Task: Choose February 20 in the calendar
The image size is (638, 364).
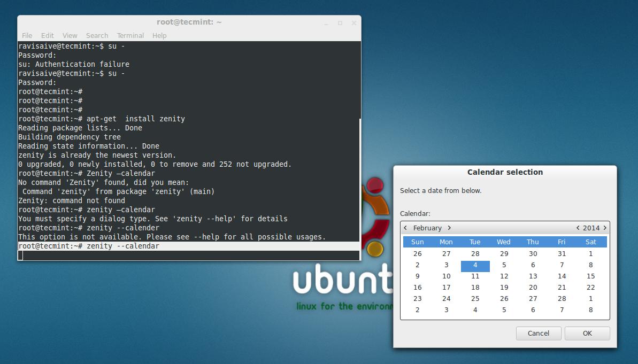Action: [x=533, y=288]
